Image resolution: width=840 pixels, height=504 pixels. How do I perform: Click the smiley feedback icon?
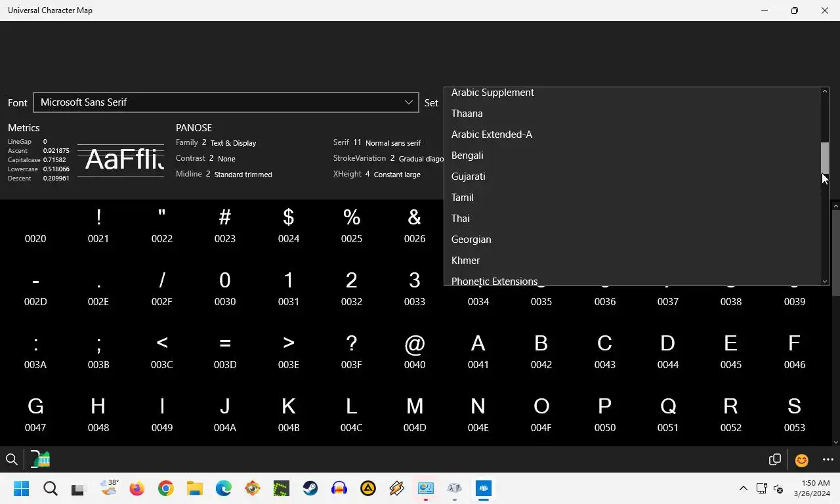click(x=801, y=460)
